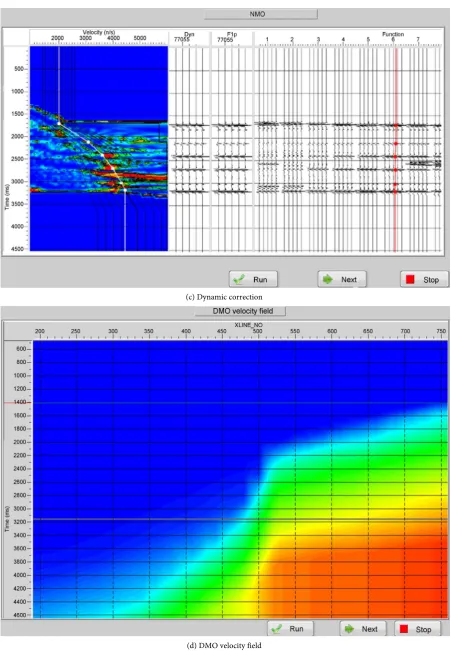
Task: Select function number 5 in NMO header
Action: tap(368, 39)
